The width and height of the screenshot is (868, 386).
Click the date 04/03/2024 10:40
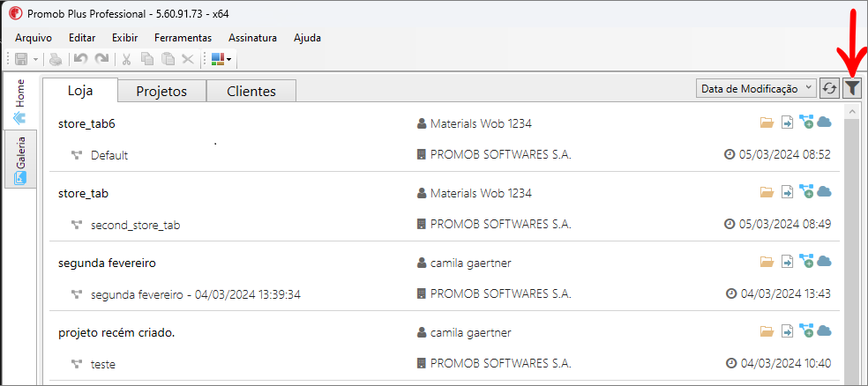click(785, 364)
